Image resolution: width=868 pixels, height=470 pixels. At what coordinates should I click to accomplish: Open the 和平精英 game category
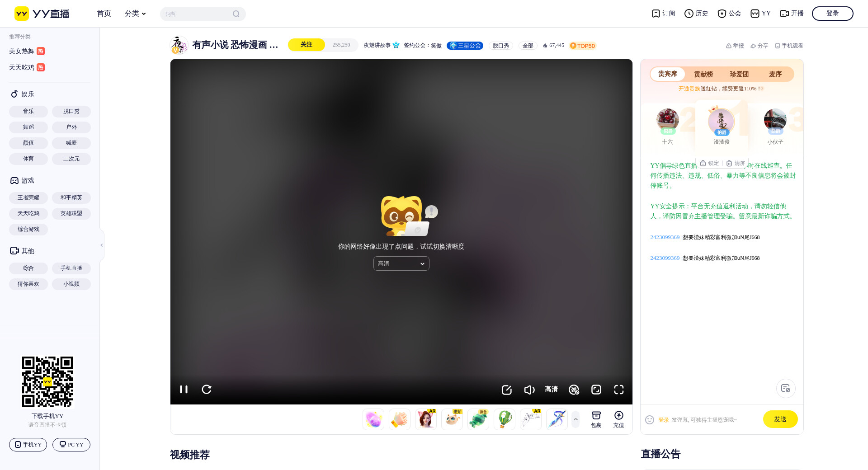click(x=71, y=197)
